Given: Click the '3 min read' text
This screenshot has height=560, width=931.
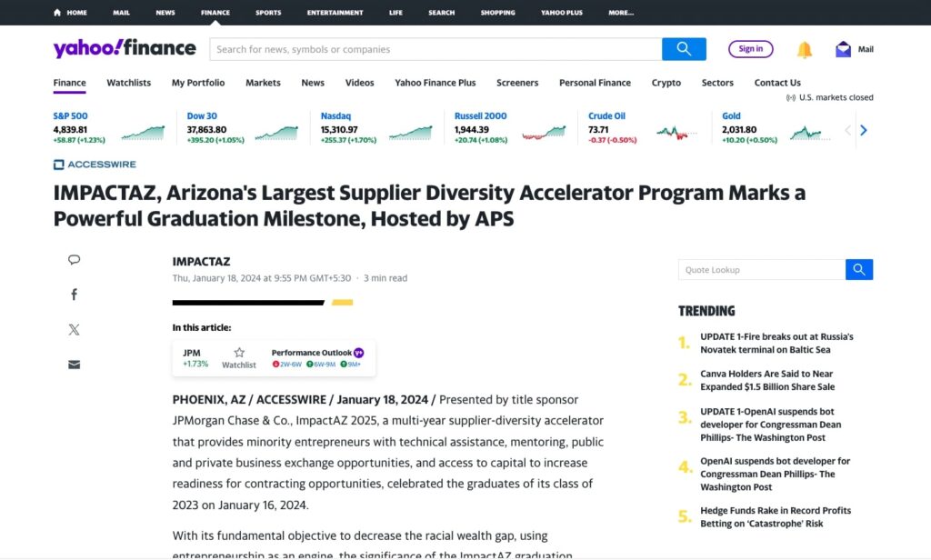Looking at the screenshot, I should 385,278.
